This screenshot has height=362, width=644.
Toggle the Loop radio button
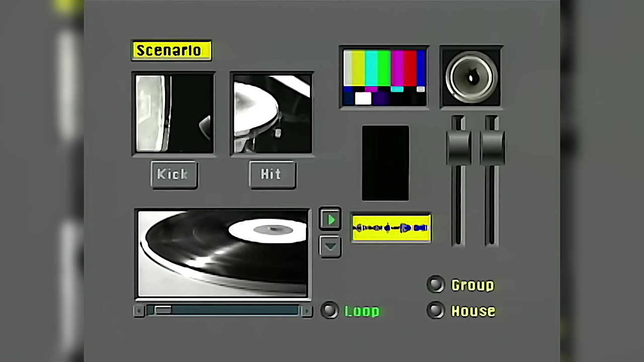tap(330, 310)
